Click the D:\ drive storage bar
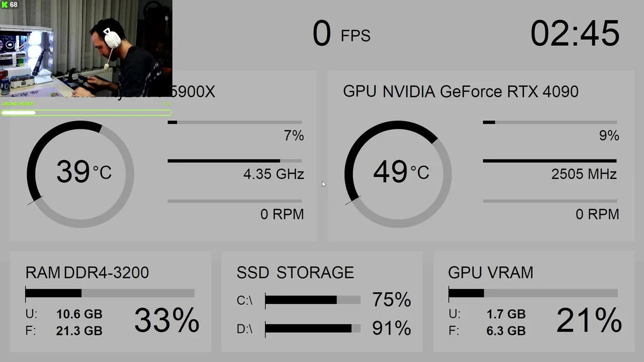The width and height of the screenshot is (644, 362). pyautogui.click(x=312, y=328)
